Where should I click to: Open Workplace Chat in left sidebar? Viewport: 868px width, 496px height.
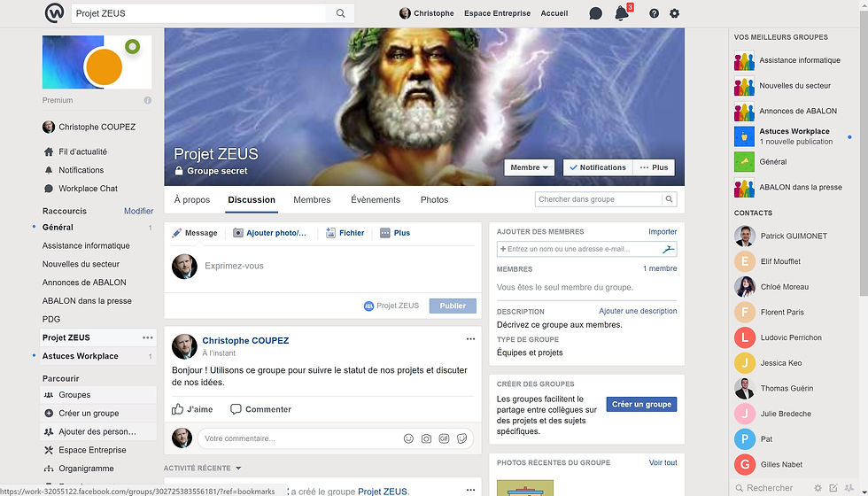[x=88, y=188]
